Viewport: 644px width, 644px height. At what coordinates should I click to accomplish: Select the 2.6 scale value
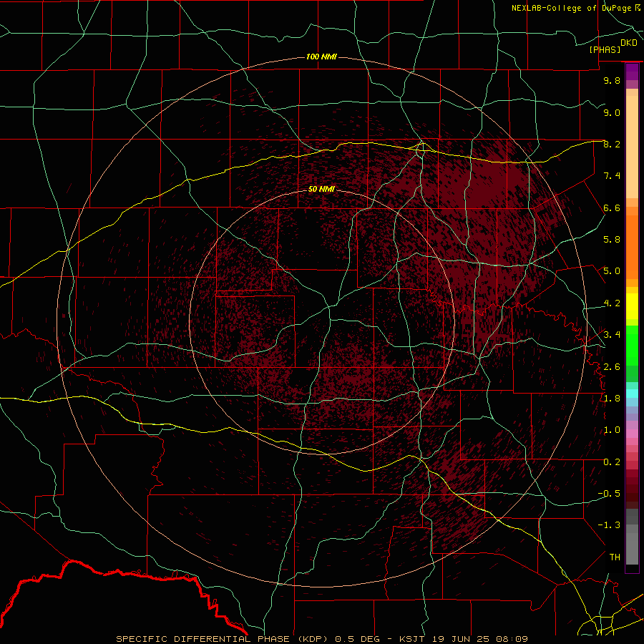point(612,367)
